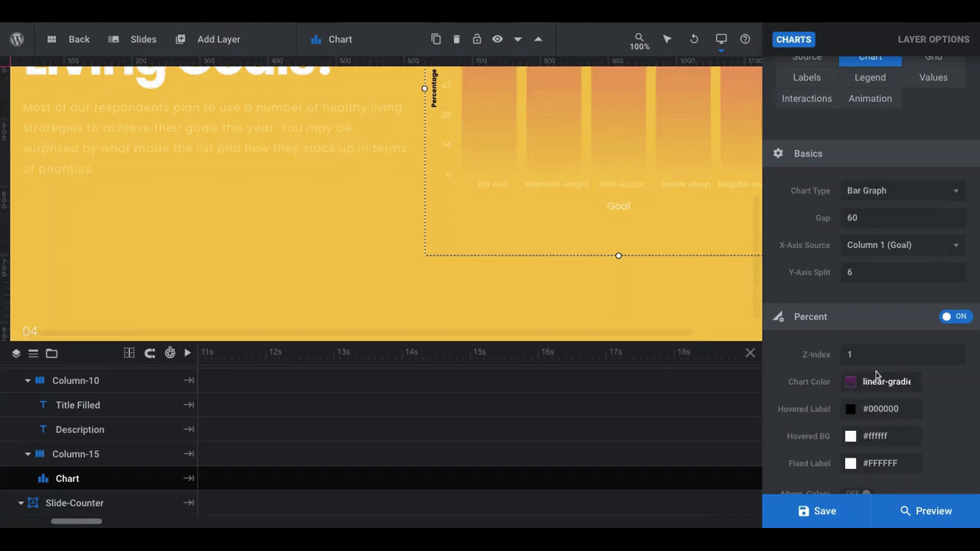Open the Animation settings tab
Image resolution: width=980 pixels, height=551 pixels.
871,99
